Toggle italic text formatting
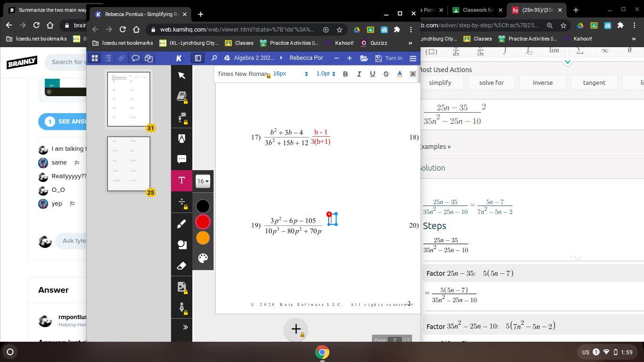644x362 pixels. 359,74
